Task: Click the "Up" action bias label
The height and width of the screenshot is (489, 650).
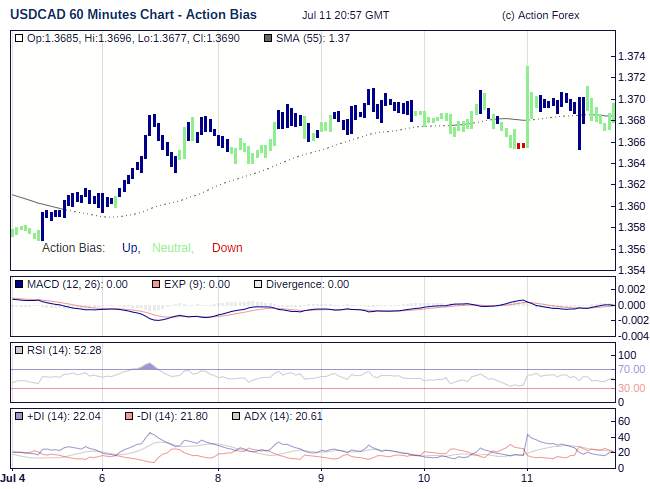Action: coord(130,248)
